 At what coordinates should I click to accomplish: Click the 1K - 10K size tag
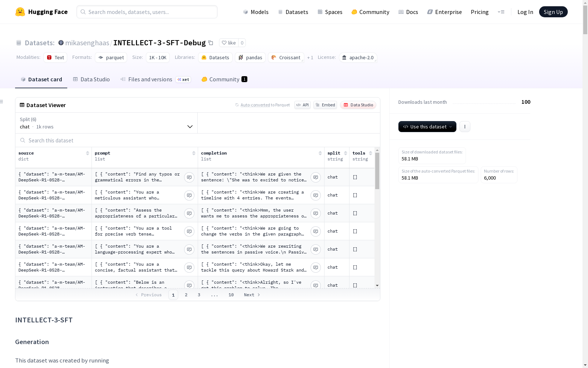click(158, 57)
